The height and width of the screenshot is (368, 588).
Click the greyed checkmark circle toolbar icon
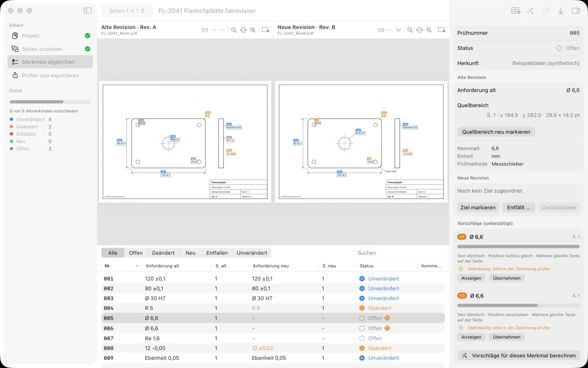point(546,11)
